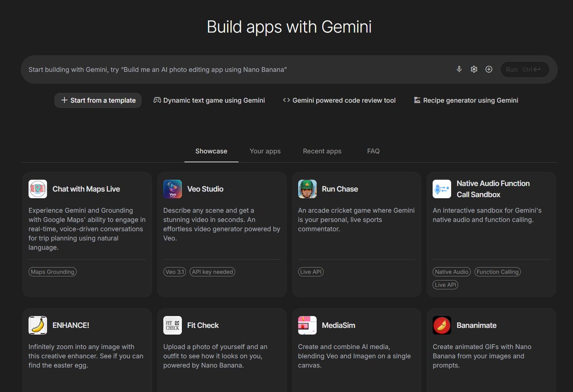Open the Recent apps tab
Image resolution: width=573 pixels, height=392 pixels.
tap(322, 151)
